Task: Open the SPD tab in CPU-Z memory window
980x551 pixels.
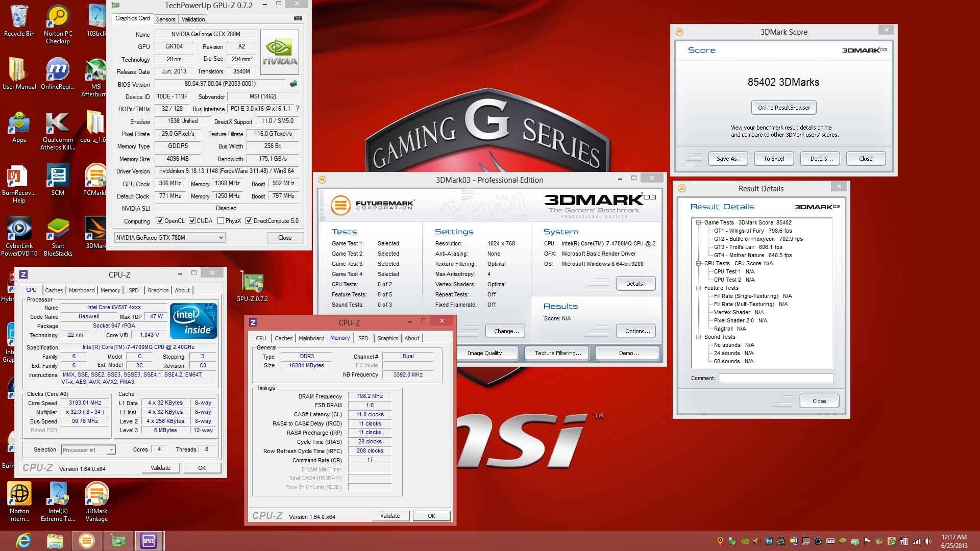Action: click(363, 338)
